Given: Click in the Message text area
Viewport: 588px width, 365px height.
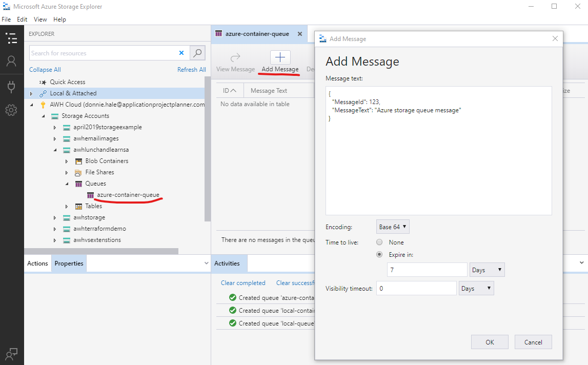Looking at the screenshot, I should tap(439, 151).
